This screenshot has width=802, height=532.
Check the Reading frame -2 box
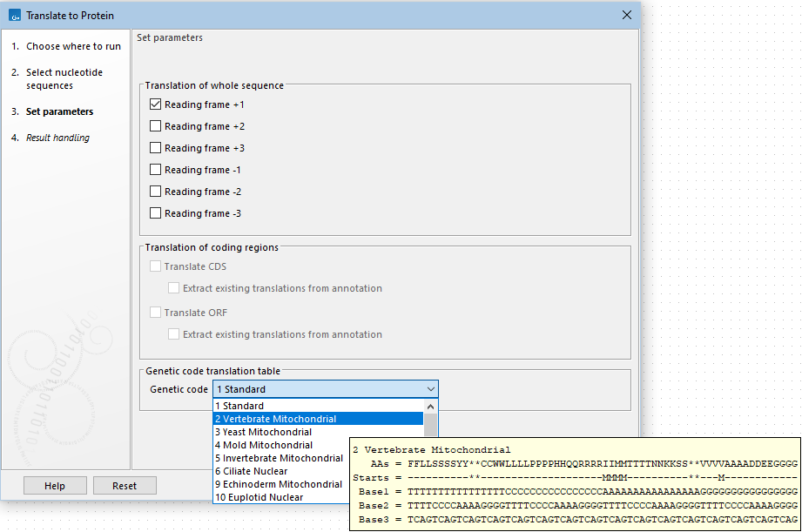pos(156,192)
